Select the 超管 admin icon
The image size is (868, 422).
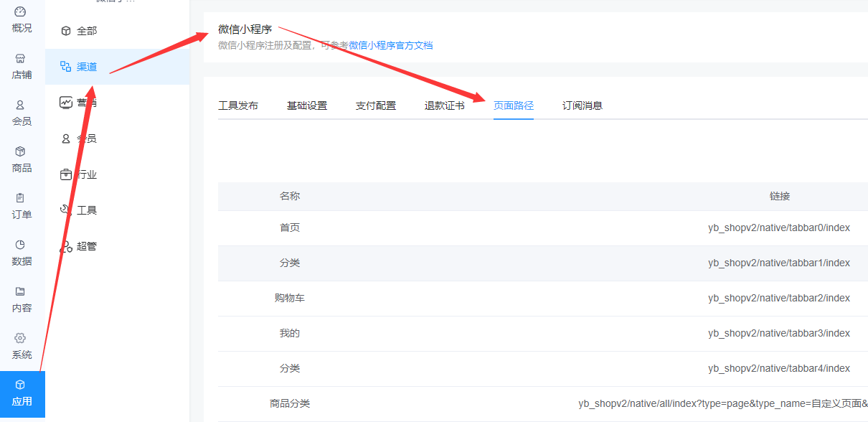point(66,246)
